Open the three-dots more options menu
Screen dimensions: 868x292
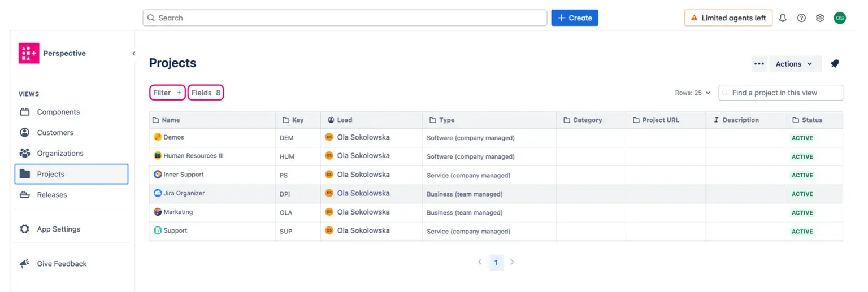[759, 64]
